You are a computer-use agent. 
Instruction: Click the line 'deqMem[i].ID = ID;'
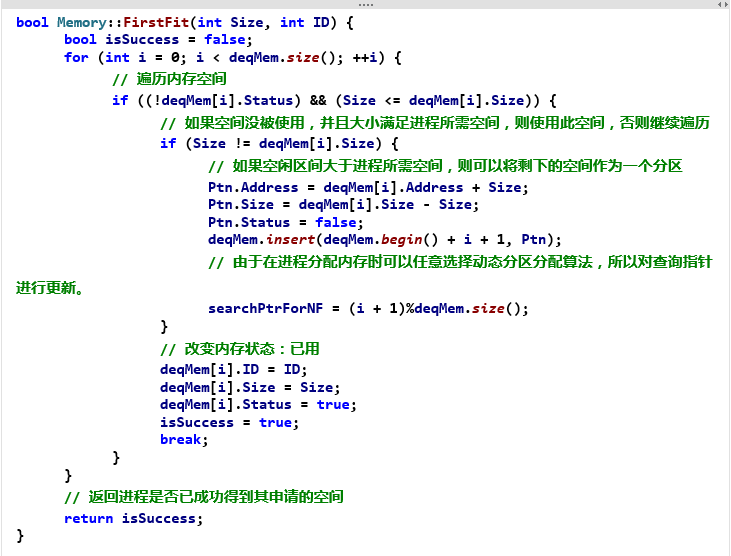tap(234, 370)
